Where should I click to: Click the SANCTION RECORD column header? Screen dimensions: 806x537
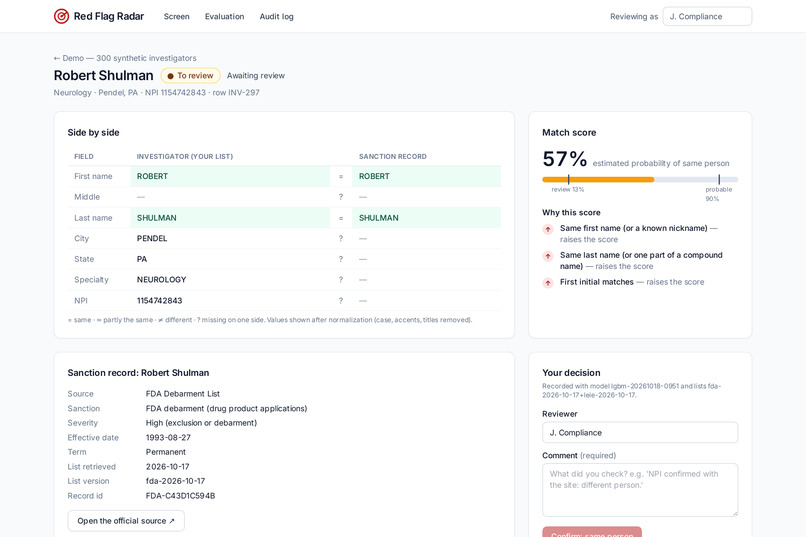coord(393,156)
